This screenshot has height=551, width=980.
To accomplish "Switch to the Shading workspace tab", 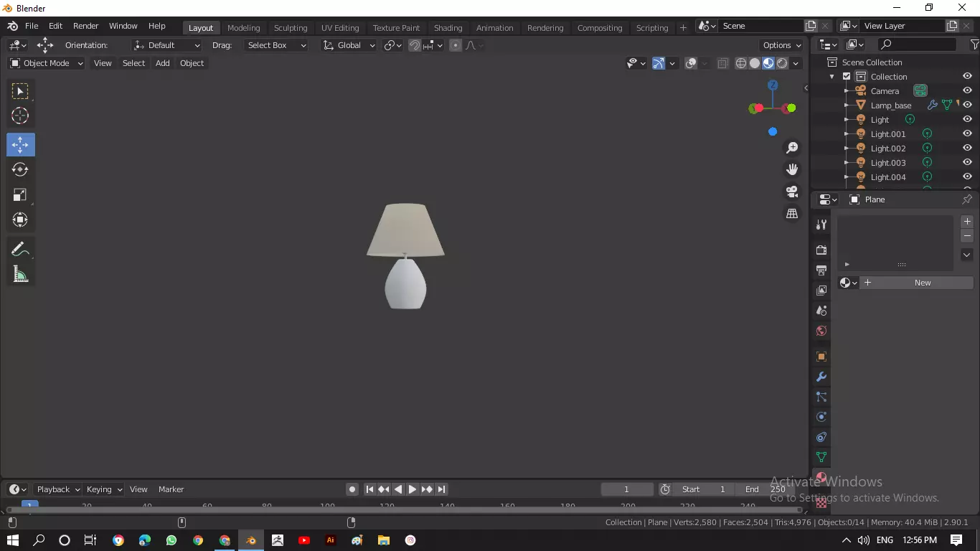I will [448, 28].
